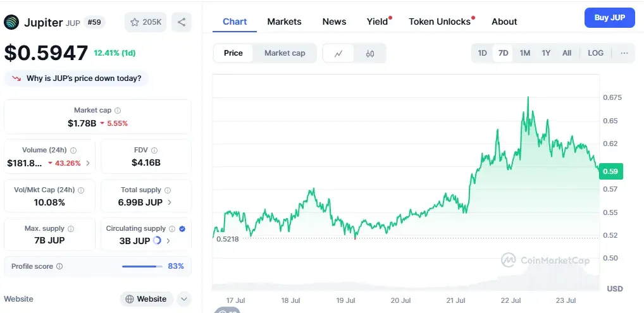The height and width of the screenshot is (313, 644).
Task: Switch to candlestick chart icon
Action: click(x=369, y=53)
